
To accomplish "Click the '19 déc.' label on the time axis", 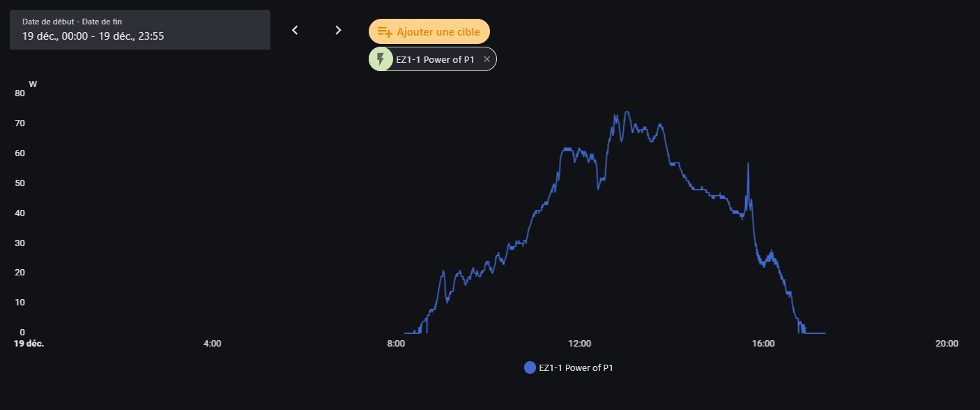I will (29, 343).
